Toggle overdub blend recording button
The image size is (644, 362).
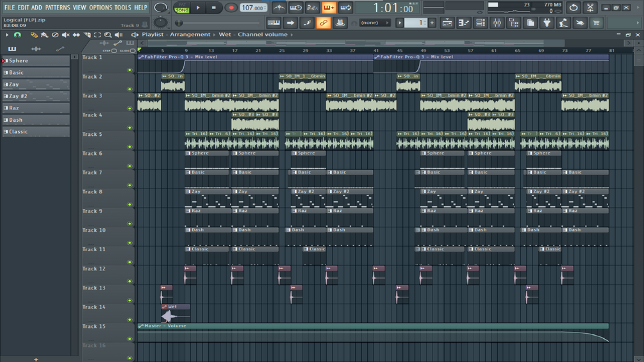click(x=329, y=8)
